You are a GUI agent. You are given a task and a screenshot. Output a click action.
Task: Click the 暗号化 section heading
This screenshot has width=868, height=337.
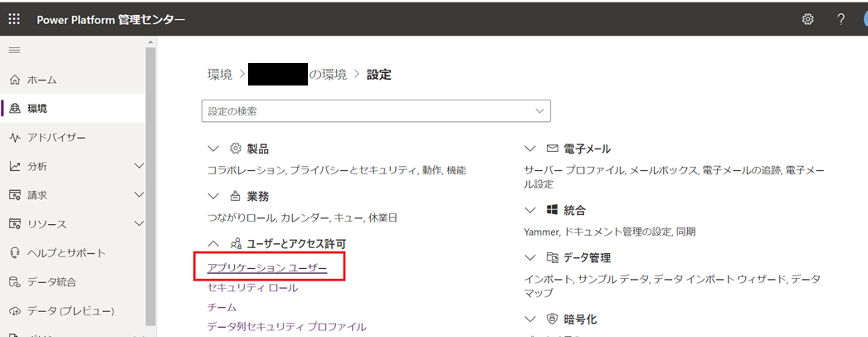[580, 319]
